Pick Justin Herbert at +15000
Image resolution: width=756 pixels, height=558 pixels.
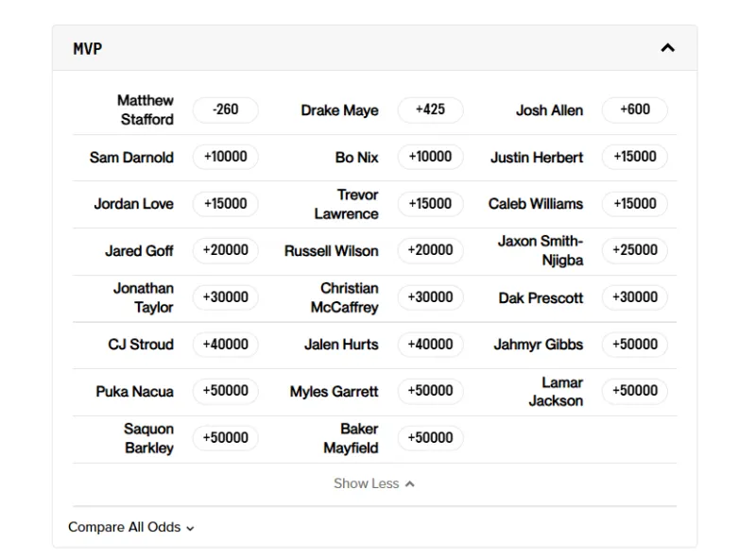click(x=634, y=157)
